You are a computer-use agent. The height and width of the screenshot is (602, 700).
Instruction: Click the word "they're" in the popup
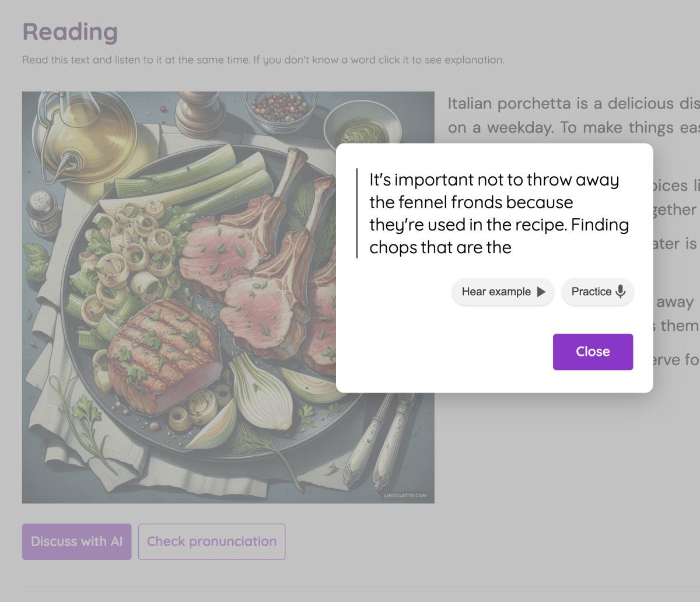pyautogui.click(x=395, y=225)
